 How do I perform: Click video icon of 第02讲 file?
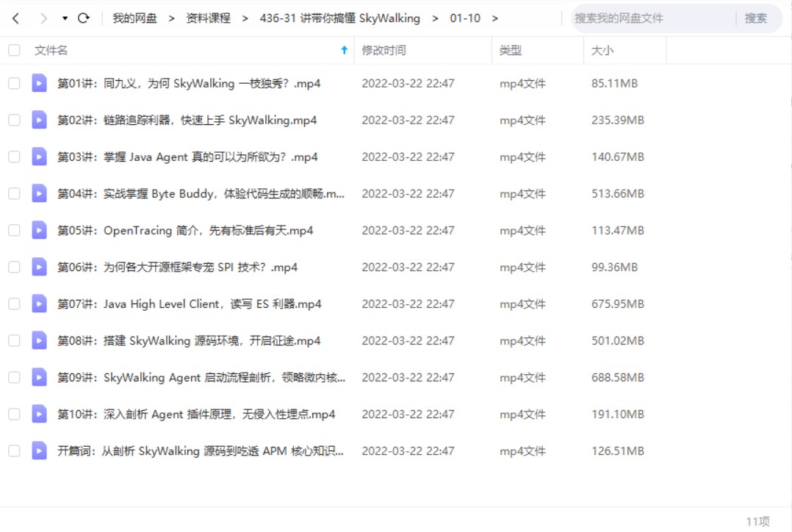click(x=40, y=120)
